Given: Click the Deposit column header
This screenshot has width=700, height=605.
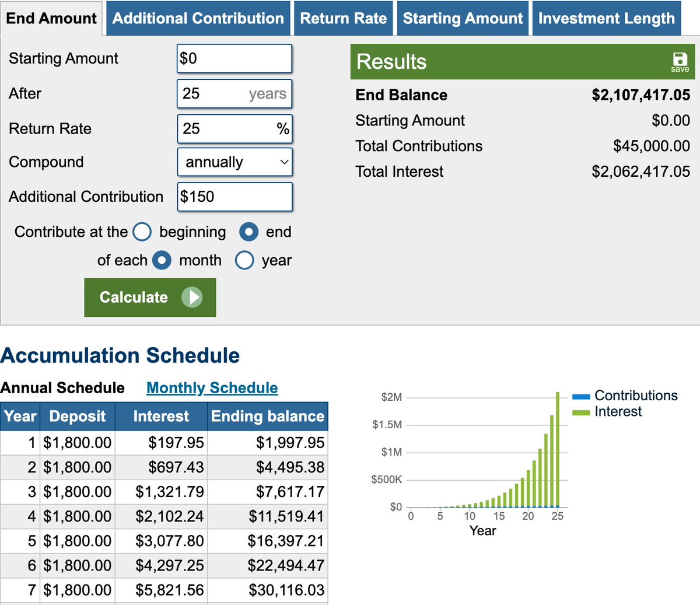Looking at the screenshot, I should [78, 417].
